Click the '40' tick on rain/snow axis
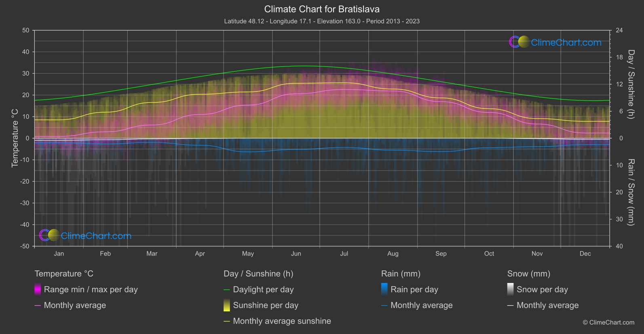The width and height of the screenshot is (644, 334). (x=619, y=246)
